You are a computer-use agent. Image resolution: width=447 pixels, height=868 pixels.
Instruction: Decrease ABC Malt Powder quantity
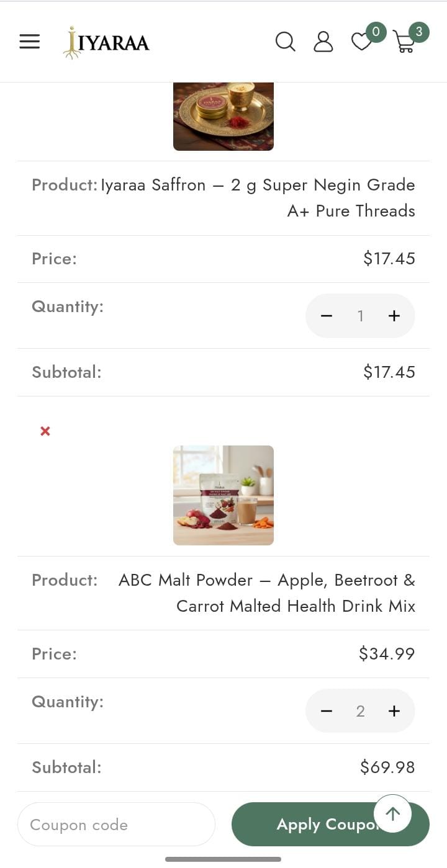pyautogui.click(x=327, y=711)
